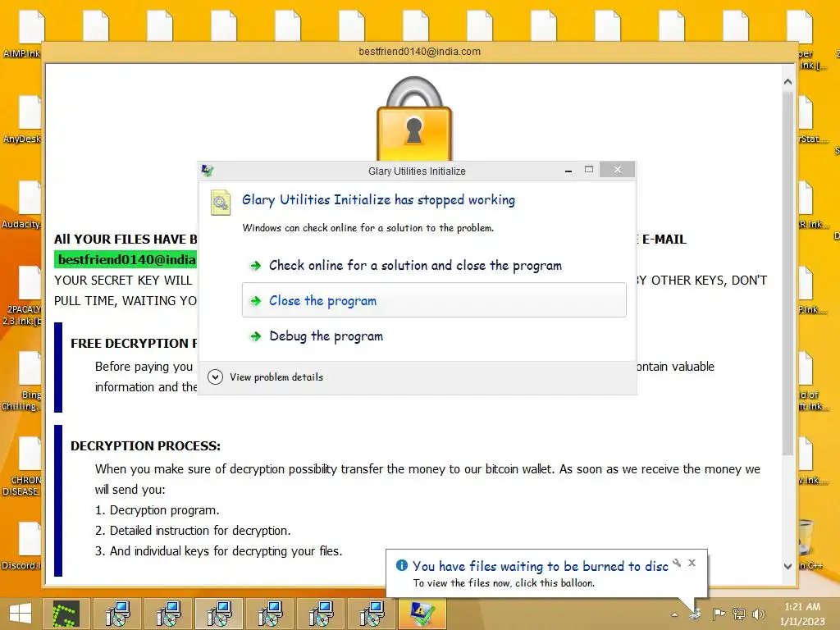The height and width of the screenshot is (630, 840).
Task: Click the highlighted active installer taskbar button
Action: [x=218, y=614]
